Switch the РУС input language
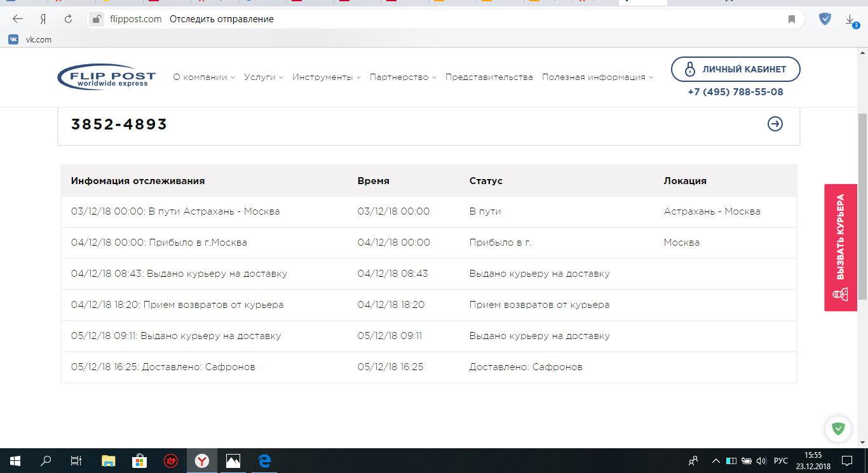 point(780,461)
